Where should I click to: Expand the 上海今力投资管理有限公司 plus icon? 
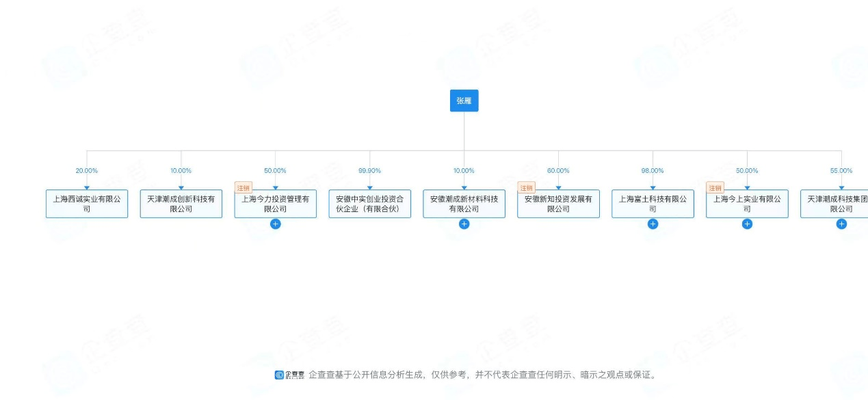tap(275, 224)
